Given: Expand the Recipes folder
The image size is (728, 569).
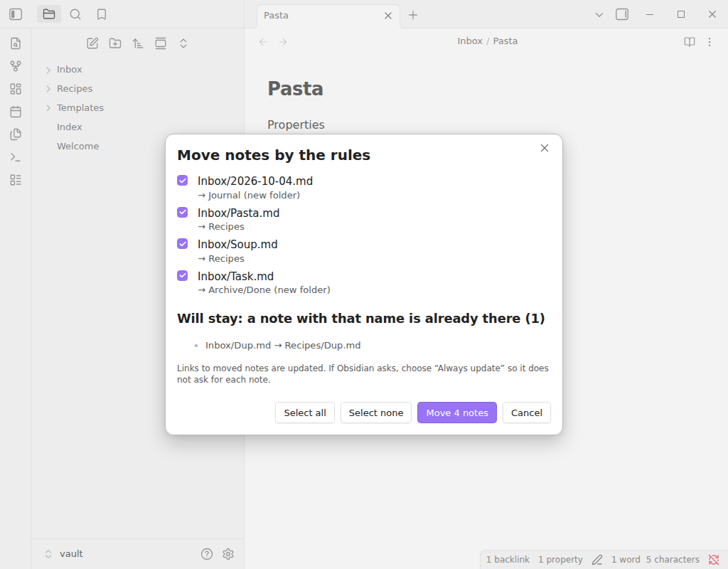Looking at the screenshot, I should [x=48, y=89].
